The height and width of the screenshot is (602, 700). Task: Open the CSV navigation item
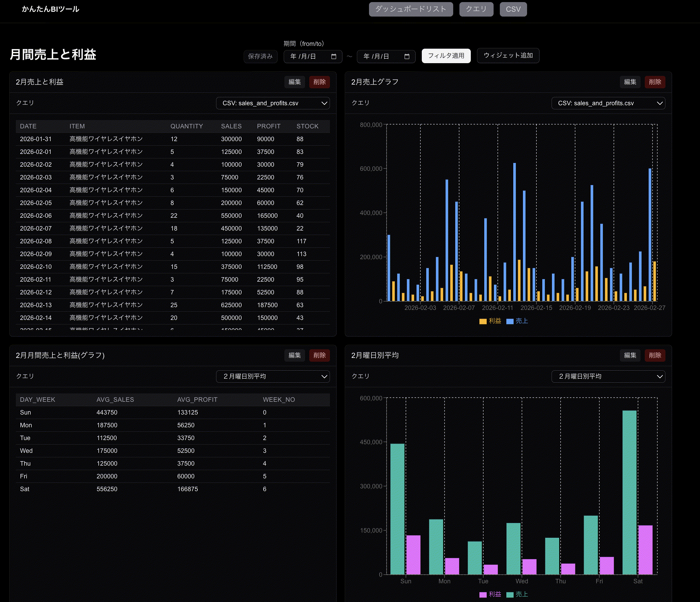coord(513,9)
